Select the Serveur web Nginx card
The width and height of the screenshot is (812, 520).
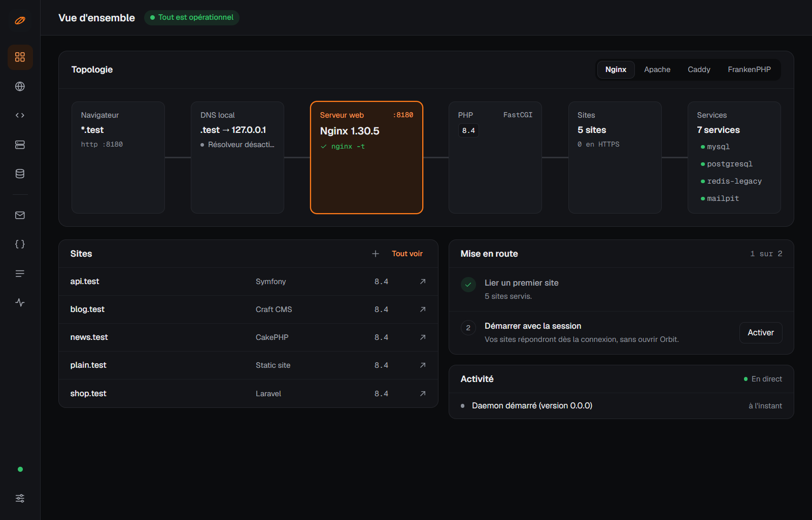tap(366, 157)
